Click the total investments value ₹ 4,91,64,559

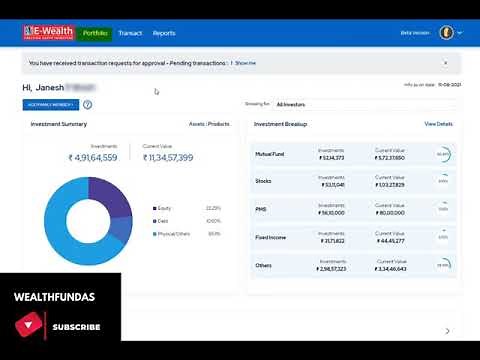click(93, 157)
